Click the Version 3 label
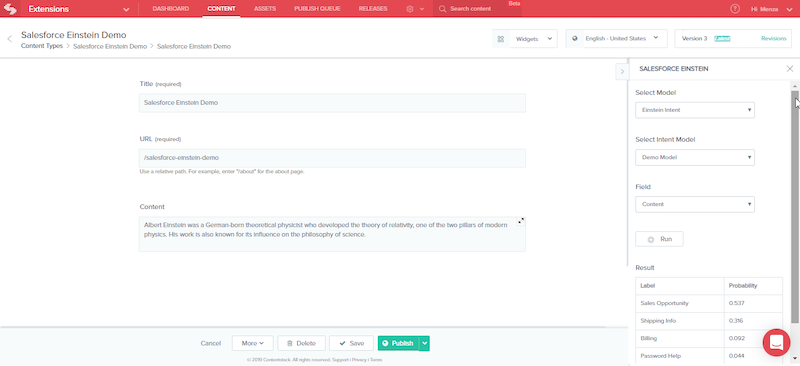Screen dimensions: 800x366 [694, 39]
